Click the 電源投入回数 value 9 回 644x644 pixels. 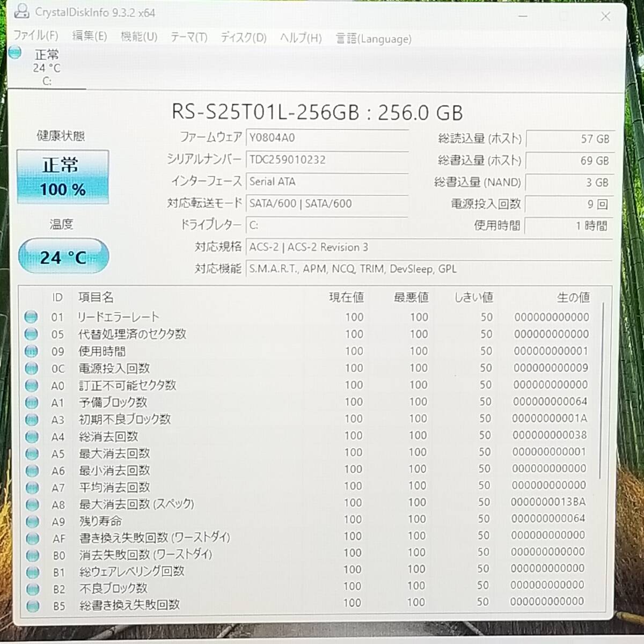pyautogui.click(x=569, y=204)
